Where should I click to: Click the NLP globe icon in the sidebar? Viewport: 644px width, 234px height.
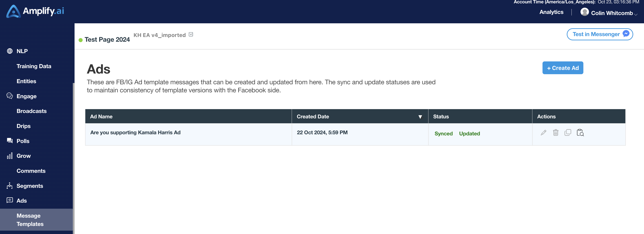(x=10, y=51)
